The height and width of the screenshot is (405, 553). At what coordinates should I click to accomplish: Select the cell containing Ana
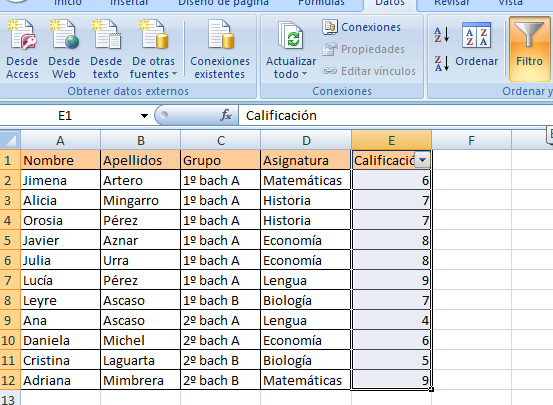pyautogui.click(x=61, y=320)
